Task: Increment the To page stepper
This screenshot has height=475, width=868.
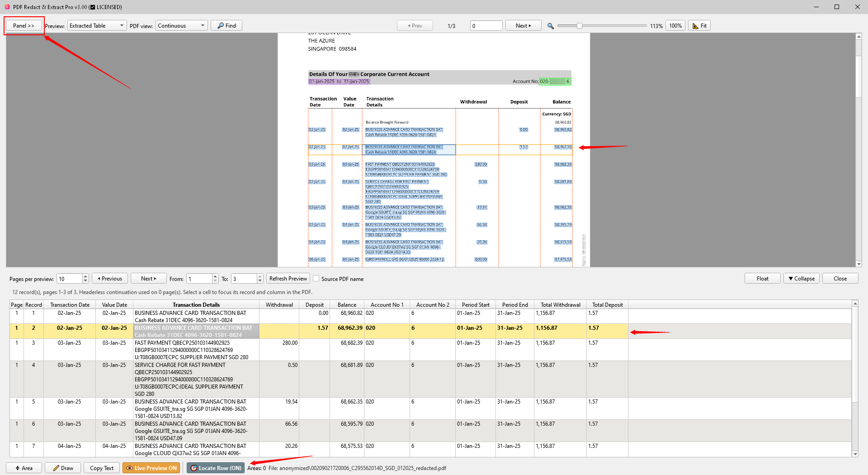Action: (x=260, y=276)
